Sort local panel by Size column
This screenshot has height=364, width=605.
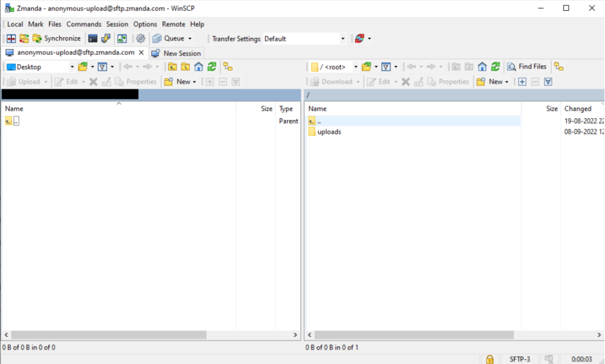(256, 109)
